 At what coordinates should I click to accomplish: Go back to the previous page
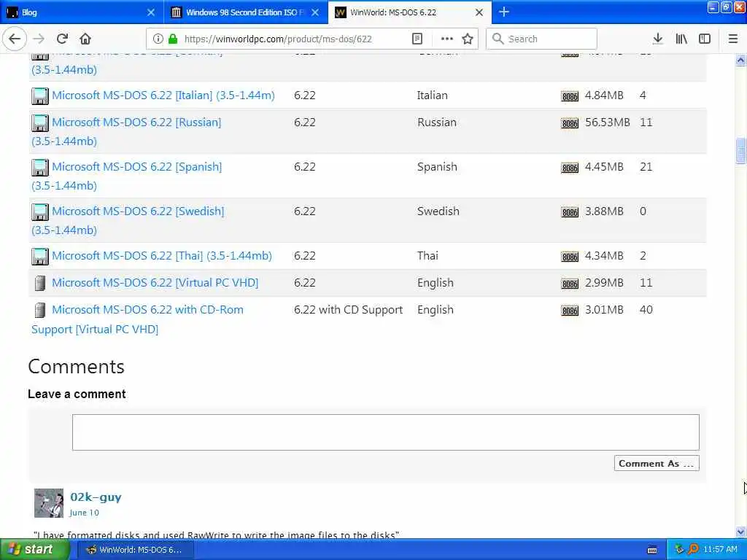tap(15, 39)
